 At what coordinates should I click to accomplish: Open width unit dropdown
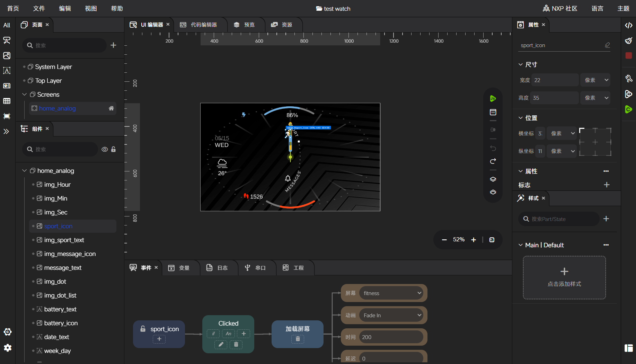pyautogui.click(x=595, y=80)
